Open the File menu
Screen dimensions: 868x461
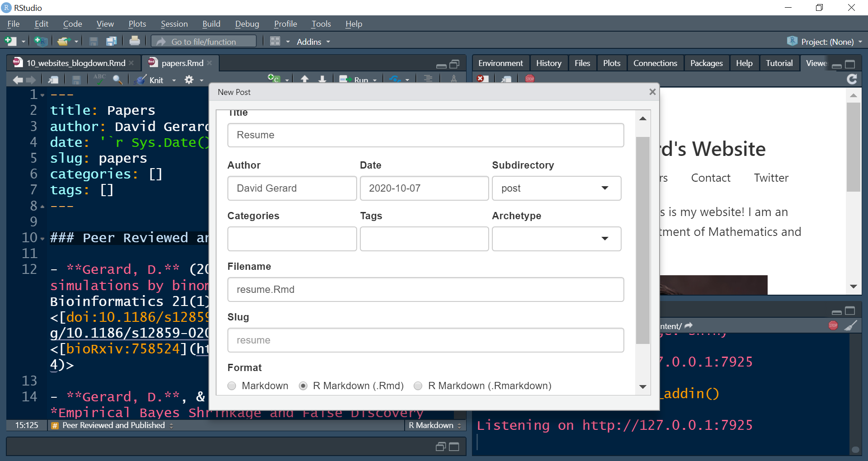[14, 24]
